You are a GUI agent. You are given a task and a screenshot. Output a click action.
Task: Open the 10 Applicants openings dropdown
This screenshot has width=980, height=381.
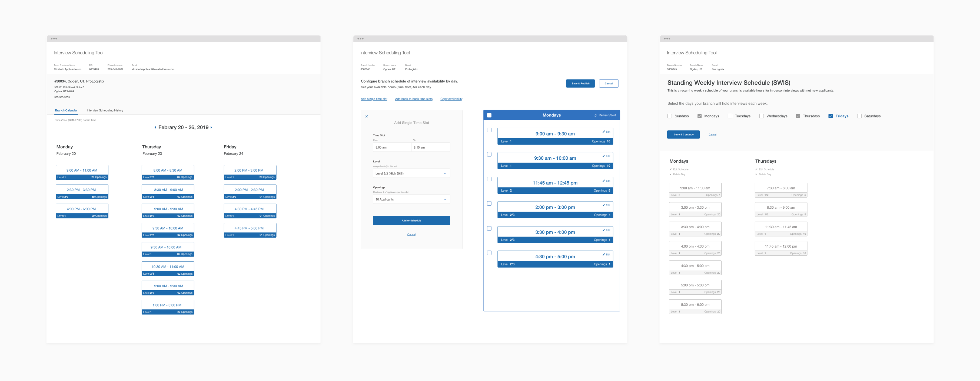[x=411, y=199]
